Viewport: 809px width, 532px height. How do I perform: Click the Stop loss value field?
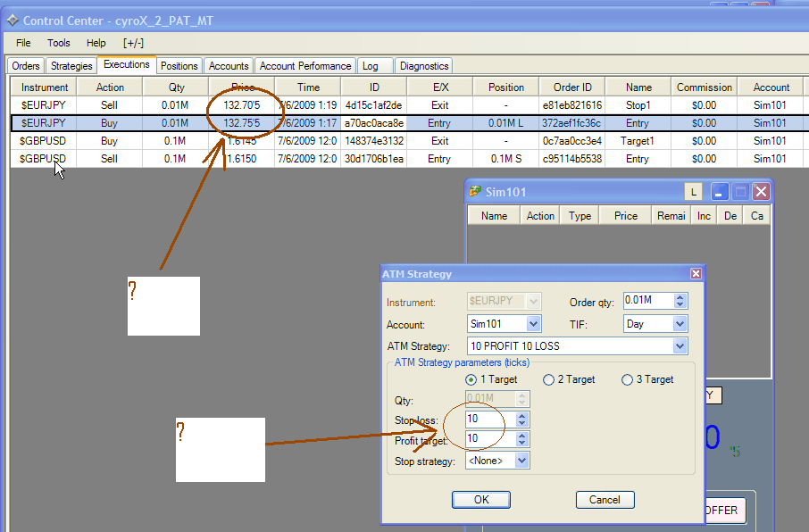click(x=490, y=419)
